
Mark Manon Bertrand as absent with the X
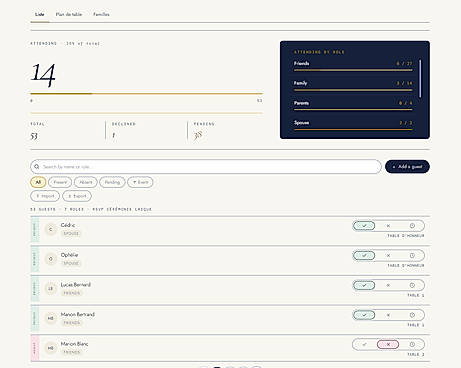[388, 315]
